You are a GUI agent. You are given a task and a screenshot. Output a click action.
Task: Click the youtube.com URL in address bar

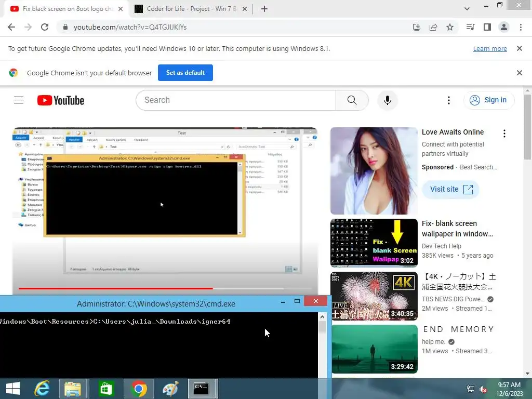(x=130, y=27)
